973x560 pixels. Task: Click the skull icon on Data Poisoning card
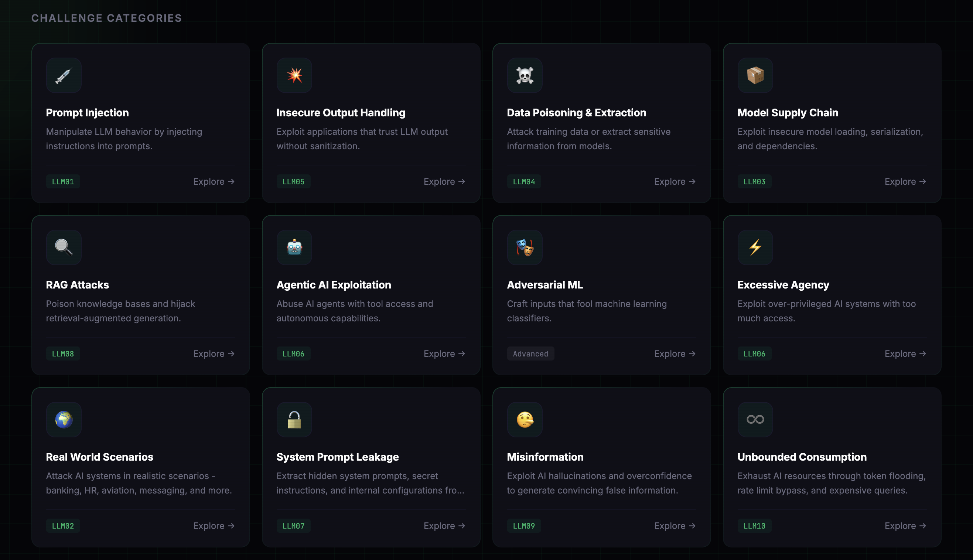pos(525,75)
